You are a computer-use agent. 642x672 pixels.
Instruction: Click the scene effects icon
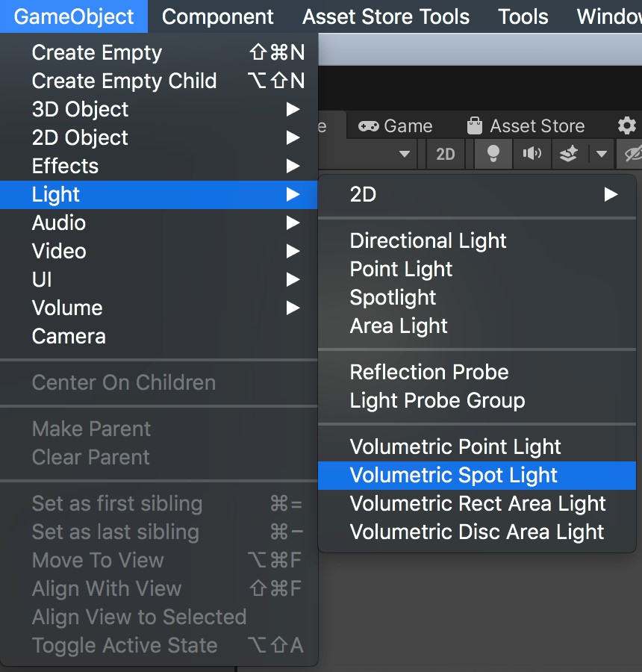click(568, 154)
